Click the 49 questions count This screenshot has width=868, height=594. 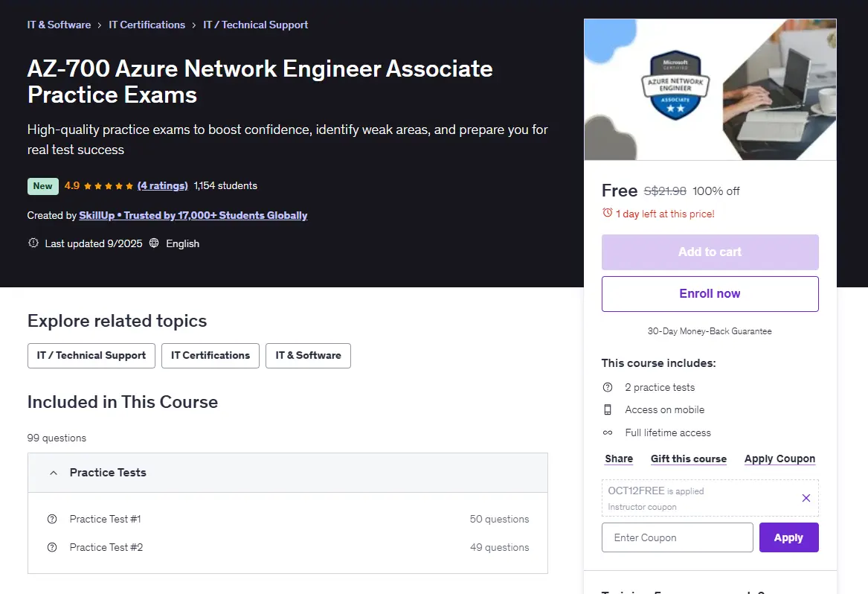point(499,547)
